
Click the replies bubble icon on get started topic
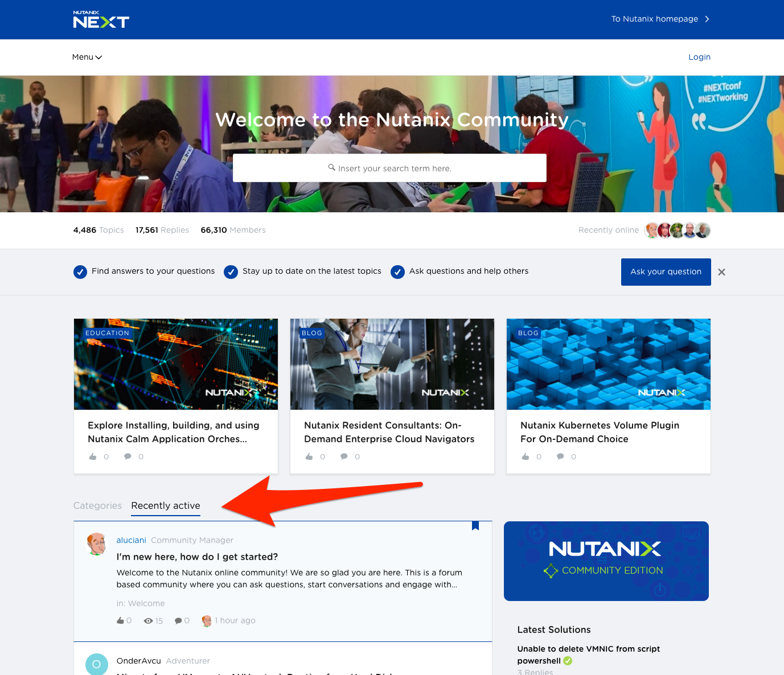pyautogui.click(x=178, y=621)
